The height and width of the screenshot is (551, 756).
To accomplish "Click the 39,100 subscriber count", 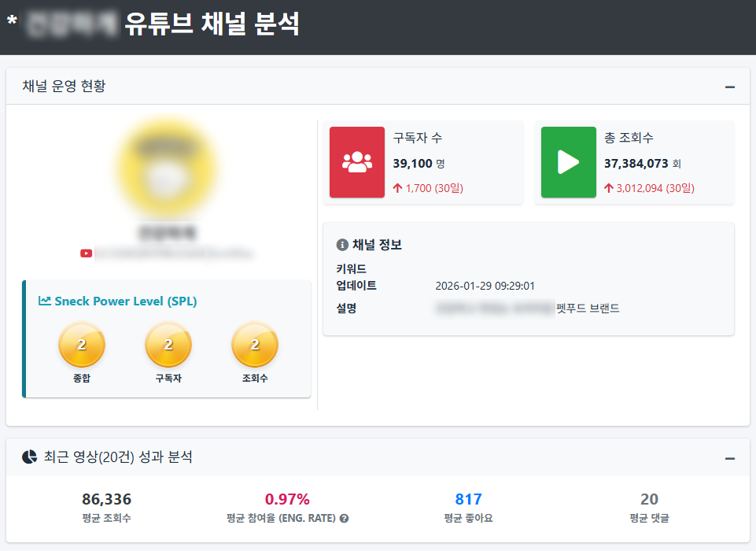I will tap(413, 164).
